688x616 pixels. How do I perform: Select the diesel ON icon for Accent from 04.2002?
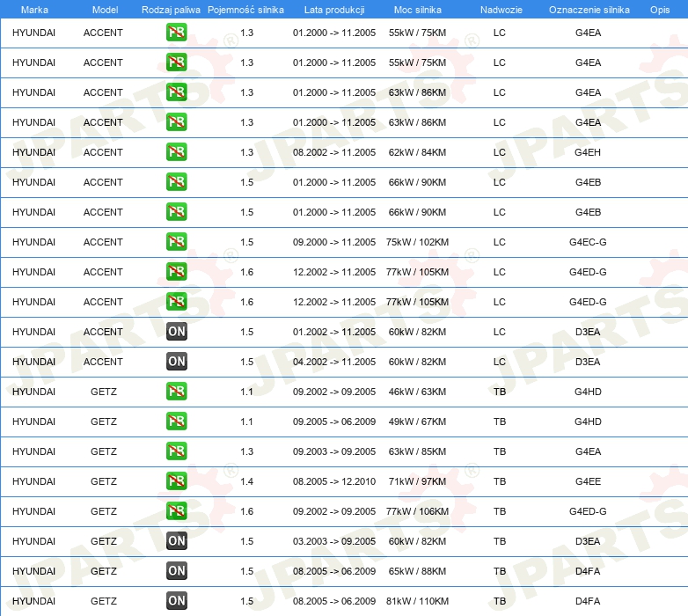[176, 361]
